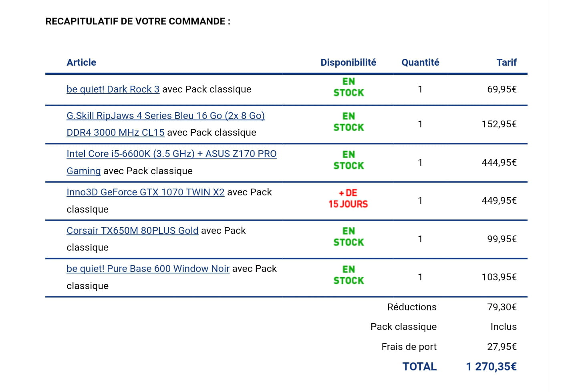Screen dimensions: 572x392
Task: Click quantity 1 in G.Skill RipJaws row
Action: (x=420, y=124)
